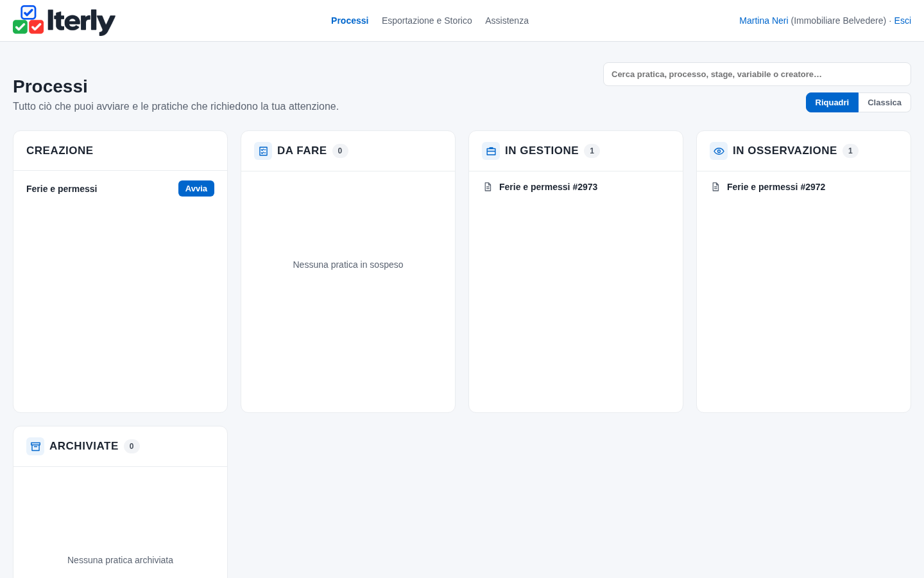Open the Martina Neri profile link
Image resolution: width=924 pixels, height=578 pixels.
pos(764,21)
